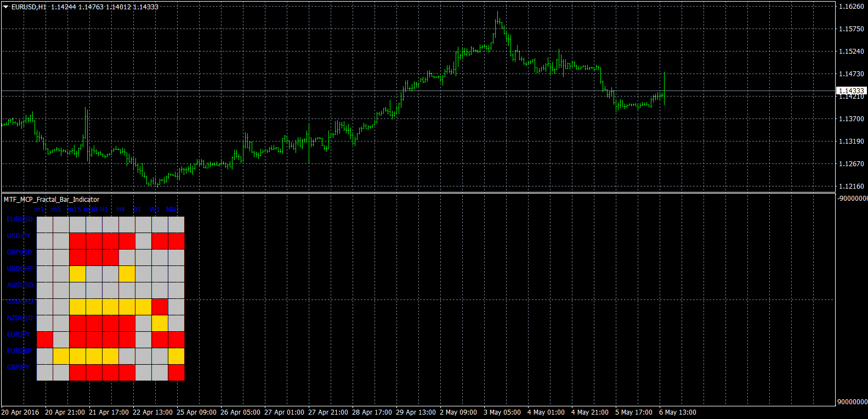The height and width of the screenshot is (419, 868).
Task: Click the 6 May 13:00 time label
Action: point(678,412)
